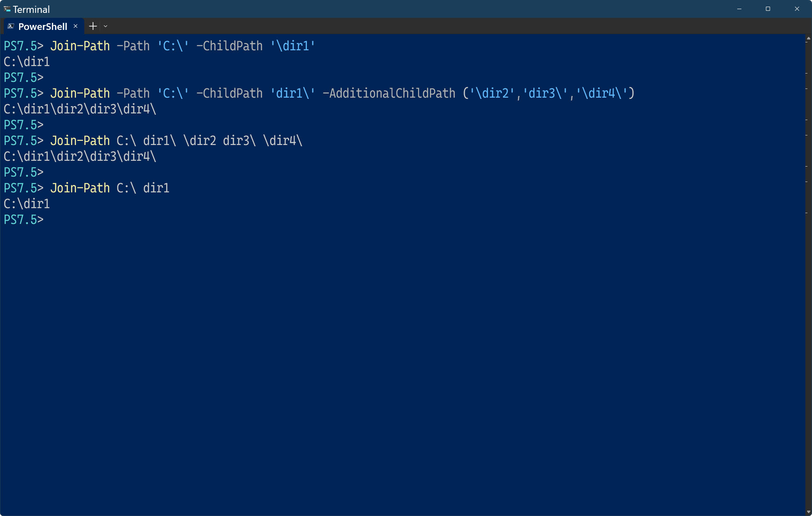Click the scrollbar down arrow
Viewport: 812px width, 516px height.
[x=808, y=512]
